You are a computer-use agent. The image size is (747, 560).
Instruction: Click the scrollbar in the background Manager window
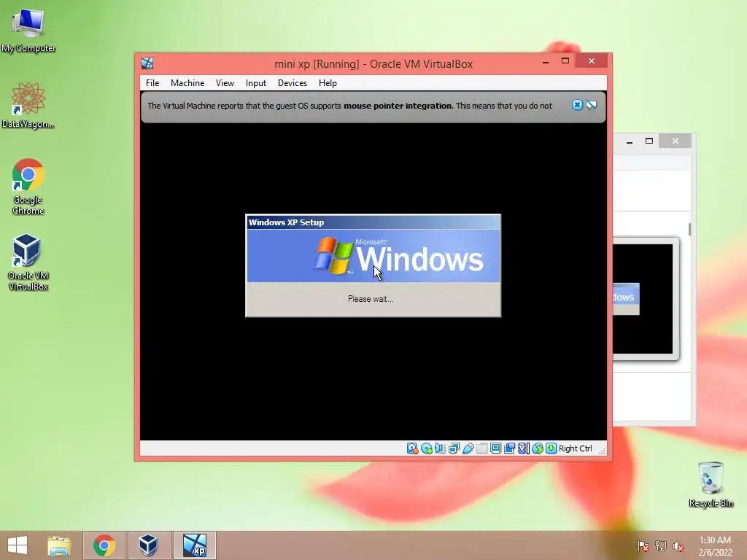click(x=689, y=229)
